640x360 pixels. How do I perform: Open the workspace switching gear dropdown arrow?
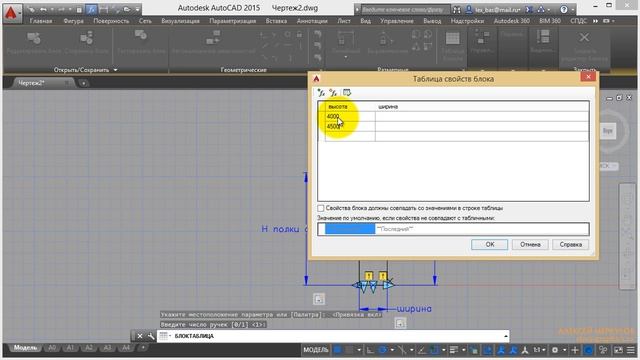(x=564, y=350)
